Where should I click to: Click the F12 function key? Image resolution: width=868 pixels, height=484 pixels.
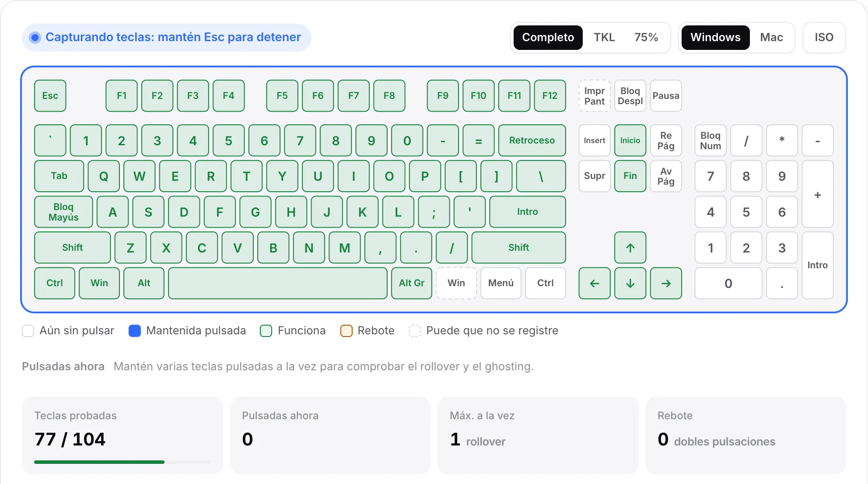point(550,96)
